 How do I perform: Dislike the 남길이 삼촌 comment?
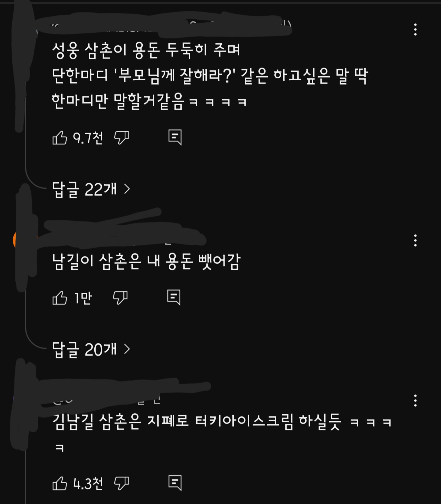coord(120,298)
